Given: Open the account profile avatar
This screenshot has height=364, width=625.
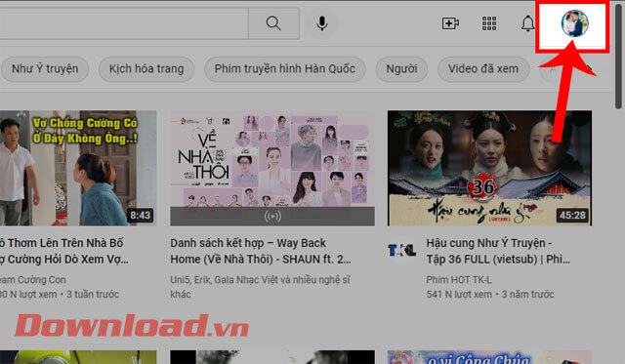Looking at the screenshot, I should [x=575, y=23].
